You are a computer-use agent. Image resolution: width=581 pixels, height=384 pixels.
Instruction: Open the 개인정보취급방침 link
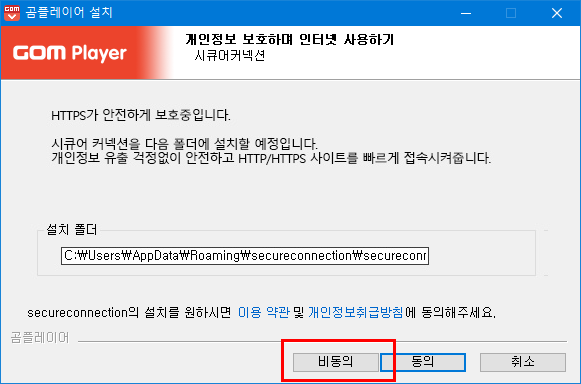tap(355, 312)
